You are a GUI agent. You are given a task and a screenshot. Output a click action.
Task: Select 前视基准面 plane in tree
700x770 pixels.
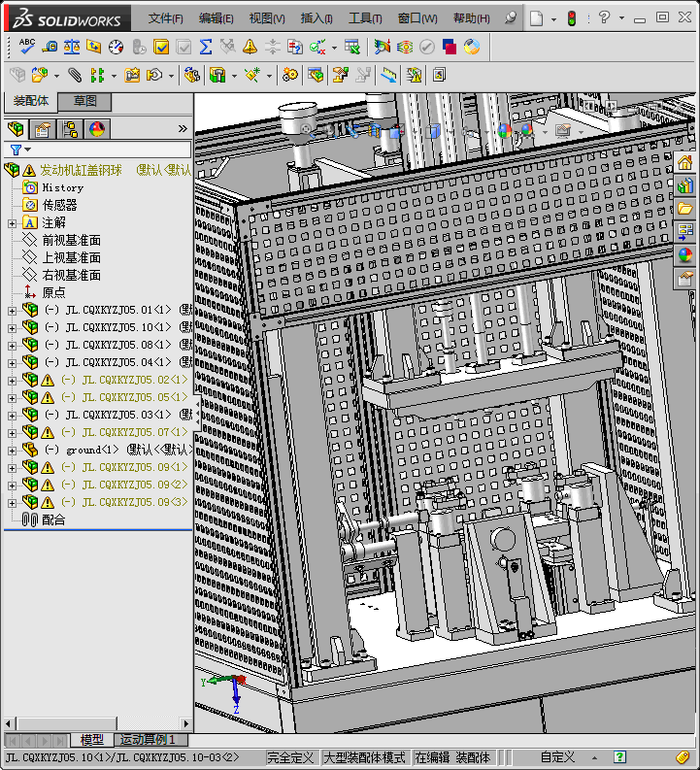click(x=71, y=240)
